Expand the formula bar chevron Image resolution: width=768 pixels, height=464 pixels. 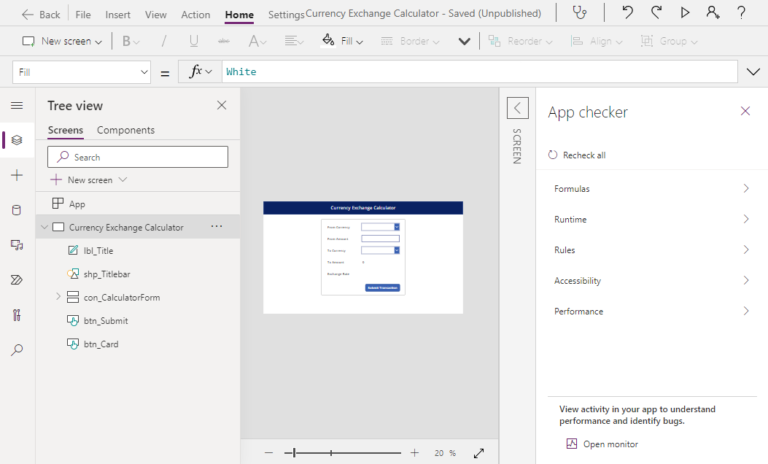coord(753,72)
